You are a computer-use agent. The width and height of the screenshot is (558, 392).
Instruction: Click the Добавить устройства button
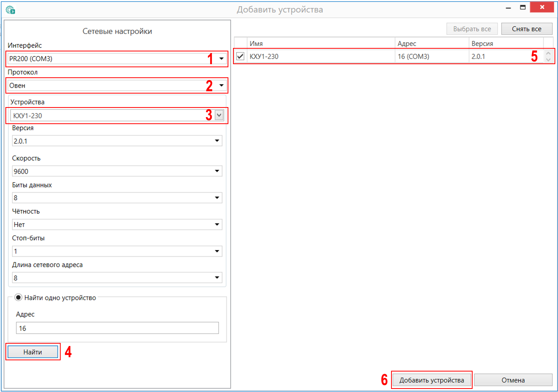(431, 380)
